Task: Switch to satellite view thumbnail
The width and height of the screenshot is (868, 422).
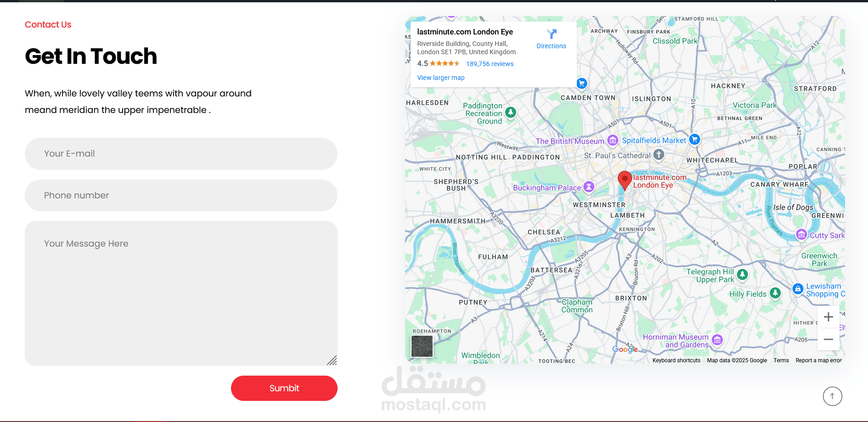Action: (x=422, y=346)
